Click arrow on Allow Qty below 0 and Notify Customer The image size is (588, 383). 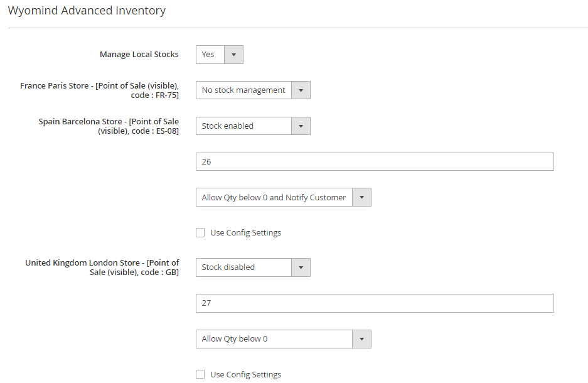click(x=361, y=198)
